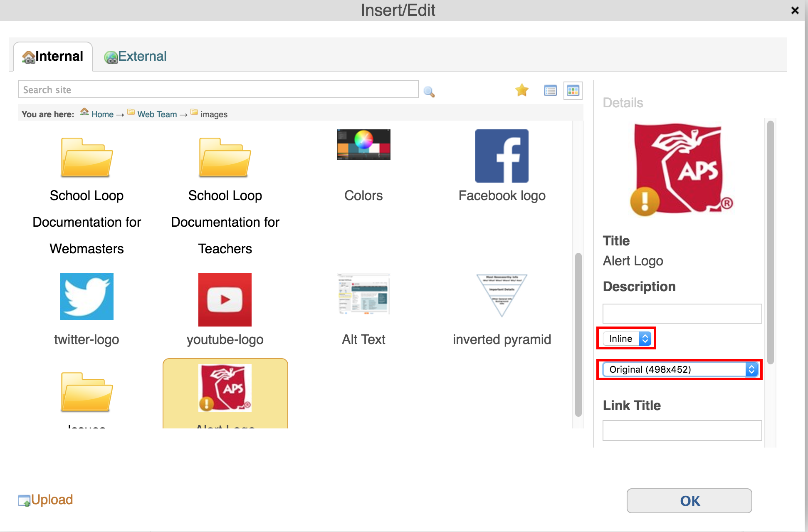This screenshot has width=808, height=532.
Task: Click the Web Team breadcrumb folder icon
Action: (x=131, y=112)
